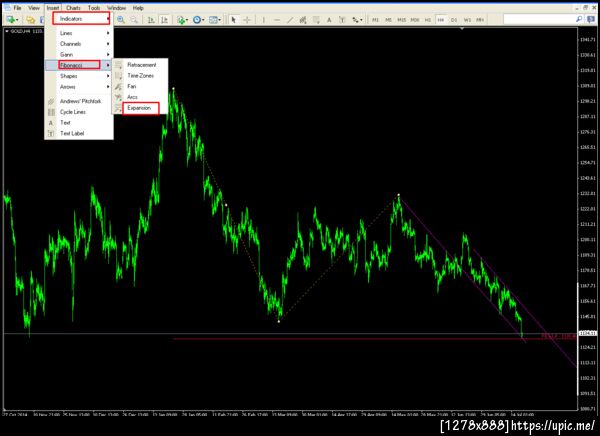
Task: Select the Equidistant Channel tool
Action: (303, 20)
